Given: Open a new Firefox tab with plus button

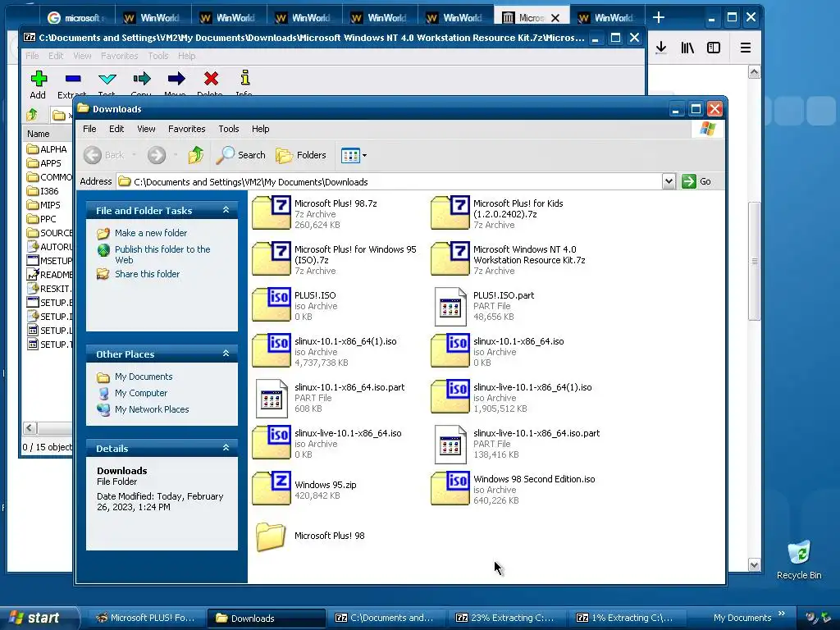Looking at the screenshot, I should pos(659,18).
